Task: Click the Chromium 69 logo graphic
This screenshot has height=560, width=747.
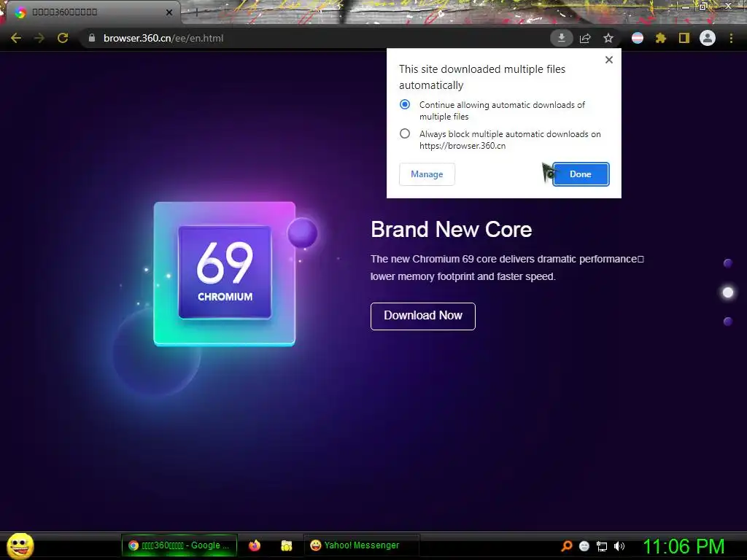Action: click(x=225, y=273)
